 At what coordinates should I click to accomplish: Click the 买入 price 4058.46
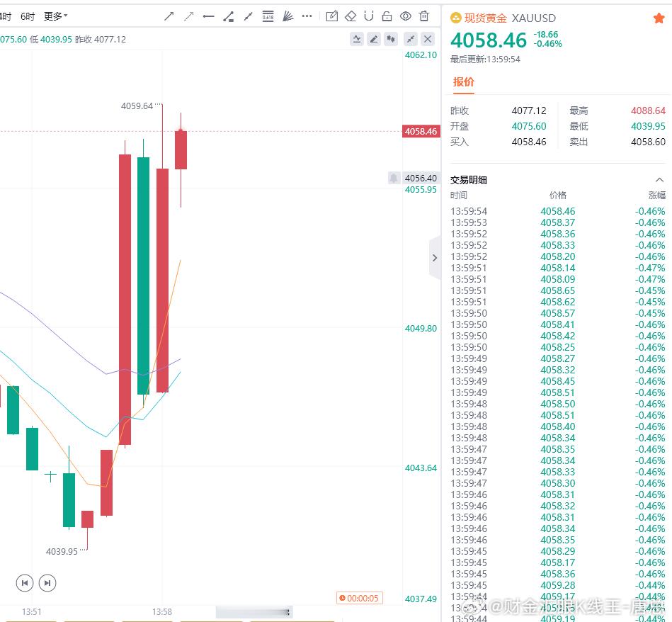pos(529,142)
